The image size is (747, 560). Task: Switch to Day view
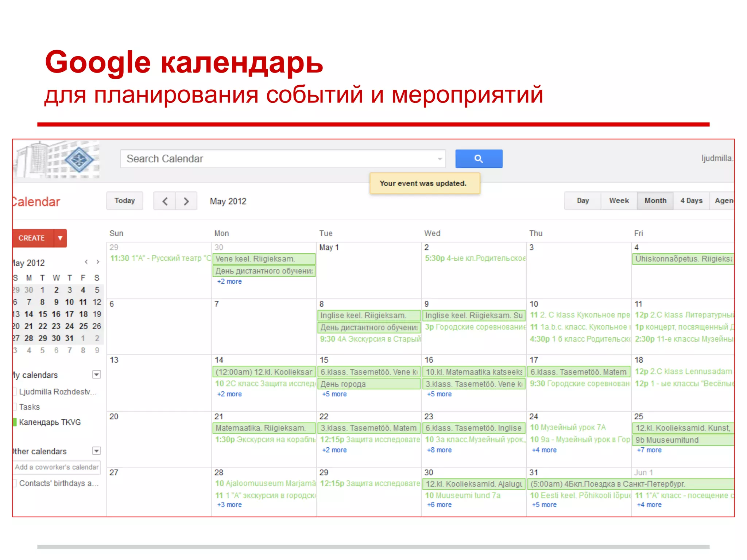coord(583,201)
